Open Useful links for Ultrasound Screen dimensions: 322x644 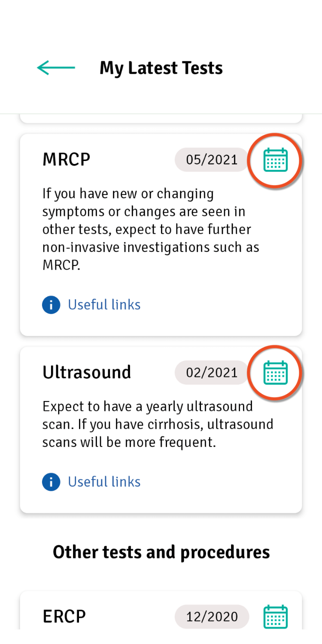coord(104,482)
